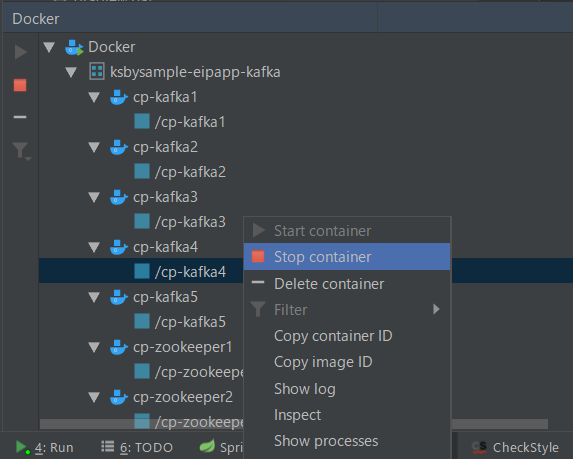Open the Filter funnel in Docker sidebar
The width and height of the screenshot is (573, 459).
(x=22, y=151)
